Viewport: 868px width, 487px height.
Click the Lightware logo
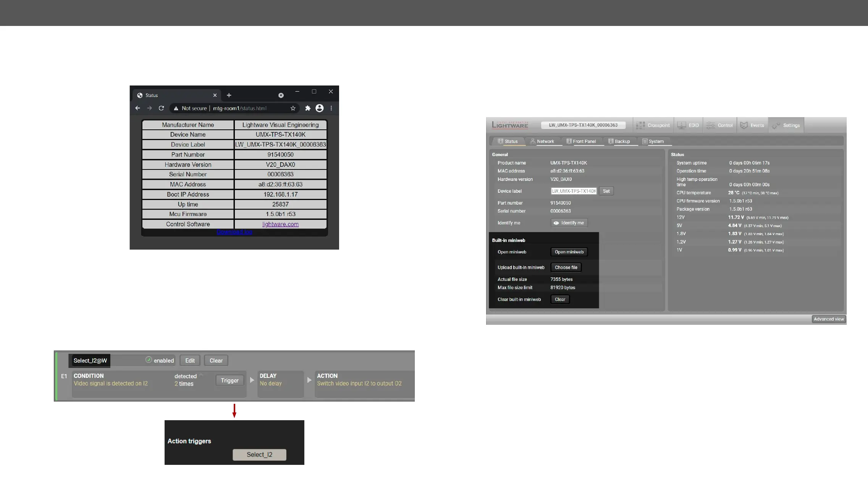click(x=510, y=125)
